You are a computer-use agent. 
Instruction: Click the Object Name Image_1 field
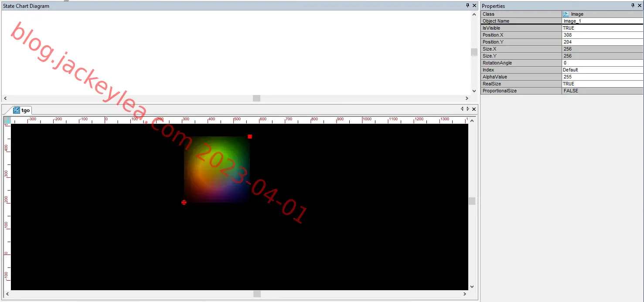point(602,21)
